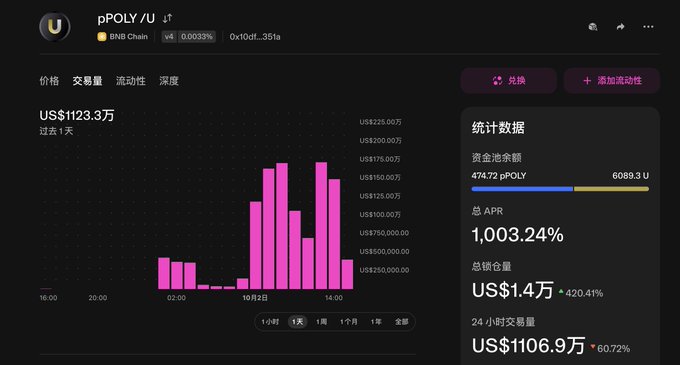Select the 全部 time range

(402, 322)
